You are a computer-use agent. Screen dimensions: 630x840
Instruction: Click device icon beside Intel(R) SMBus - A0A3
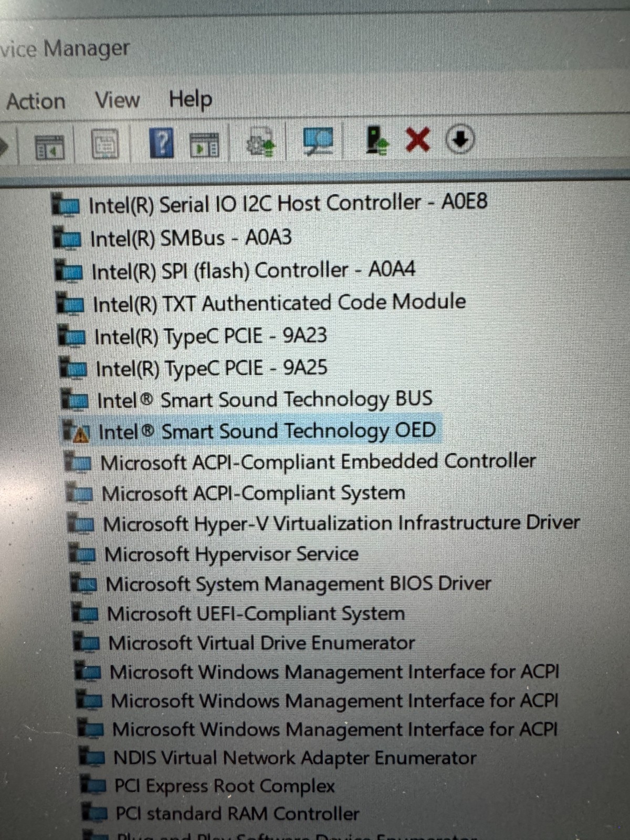point(68,238)
